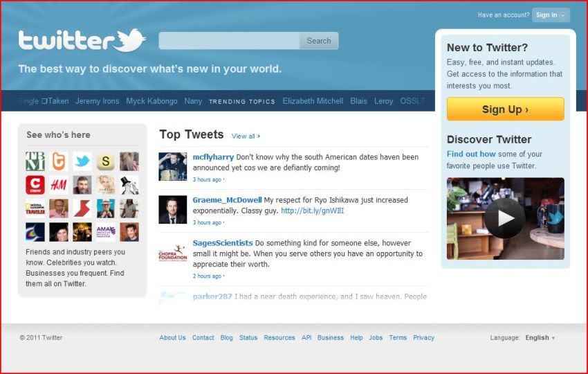588x374 pixels.
Task: Open the National Geographic Traveler avatar
Action: click(x=35, y=208)
